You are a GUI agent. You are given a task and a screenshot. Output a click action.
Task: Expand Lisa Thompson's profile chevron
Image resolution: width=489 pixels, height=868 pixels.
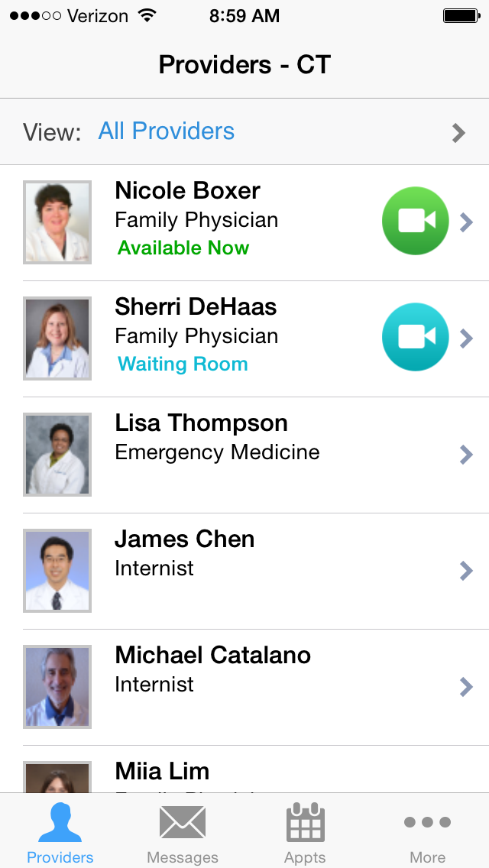466,455
